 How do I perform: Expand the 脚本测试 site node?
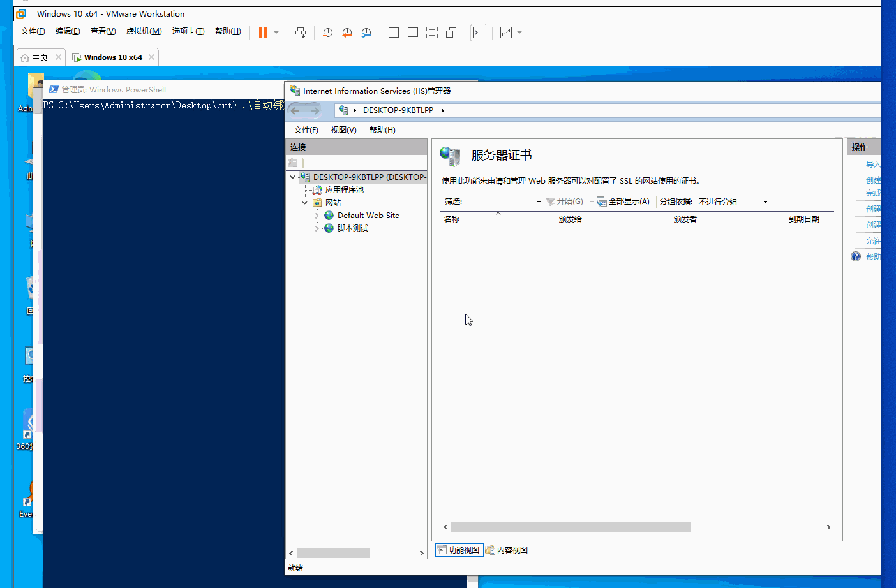tap(317, 228)
